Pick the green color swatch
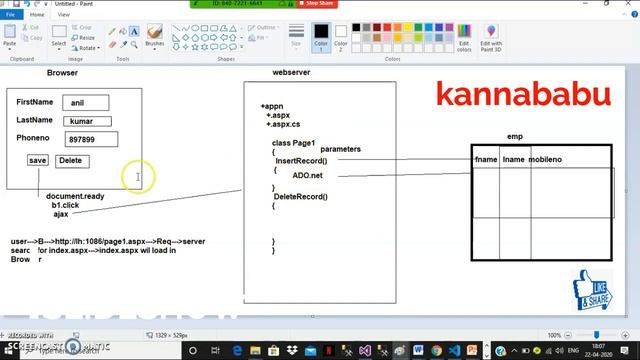The height and width of the screenshot is (360, 640). pos(418,27)
